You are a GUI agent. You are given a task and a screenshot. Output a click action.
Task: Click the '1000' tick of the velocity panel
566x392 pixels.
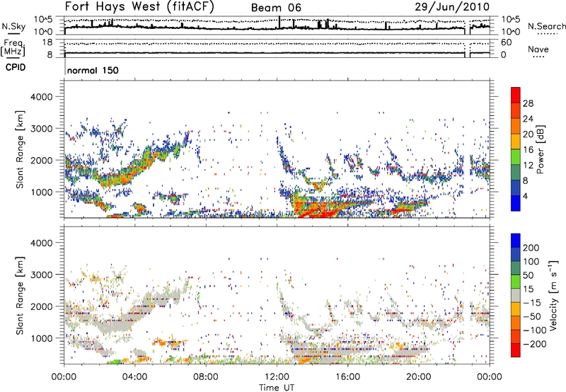42,338
